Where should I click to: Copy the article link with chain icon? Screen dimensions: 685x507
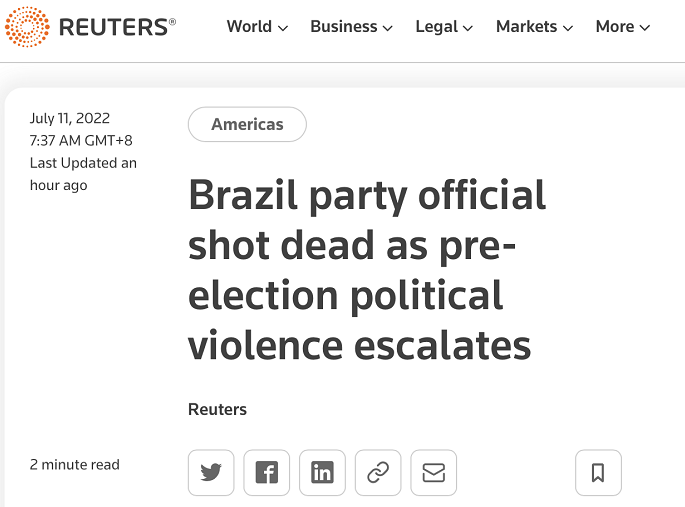coord(378,473)
